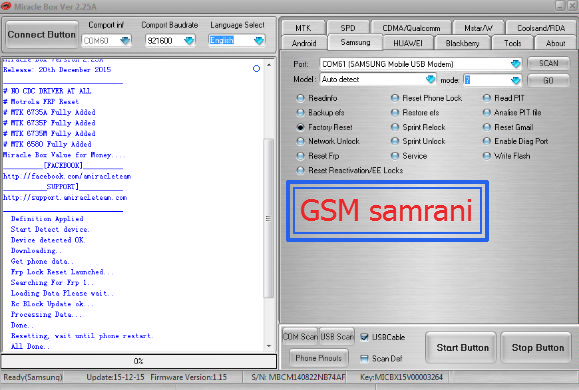
Task: Switch to the MTK tab
Action: tap(303, 28)
